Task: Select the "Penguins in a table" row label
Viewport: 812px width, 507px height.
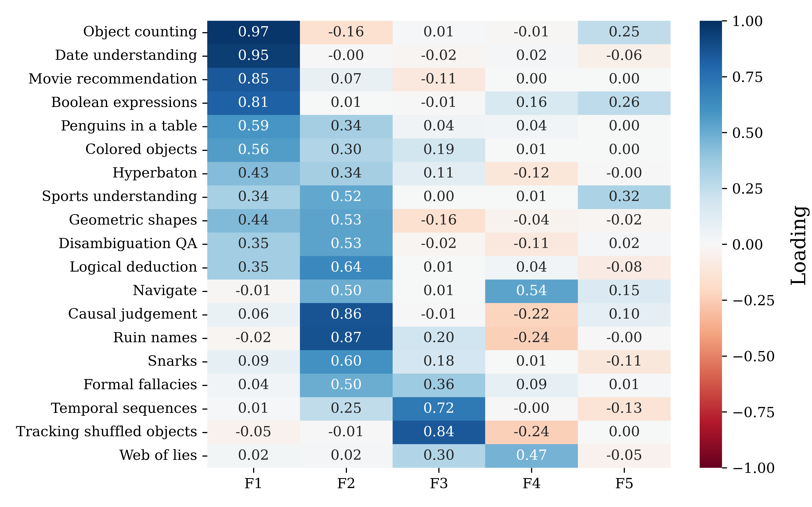Action: [129, 126]
